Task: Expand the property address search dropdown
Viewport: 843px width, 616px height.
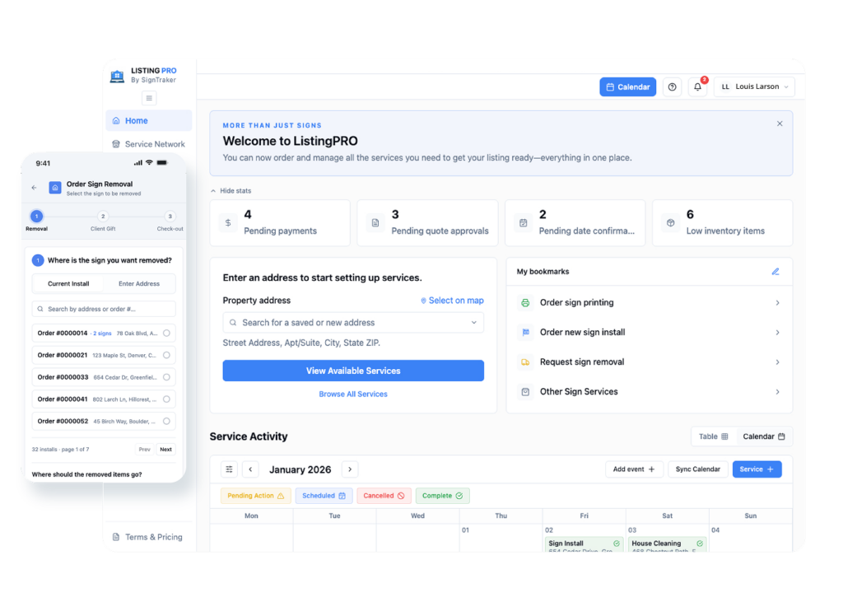Action: [473, 323]
